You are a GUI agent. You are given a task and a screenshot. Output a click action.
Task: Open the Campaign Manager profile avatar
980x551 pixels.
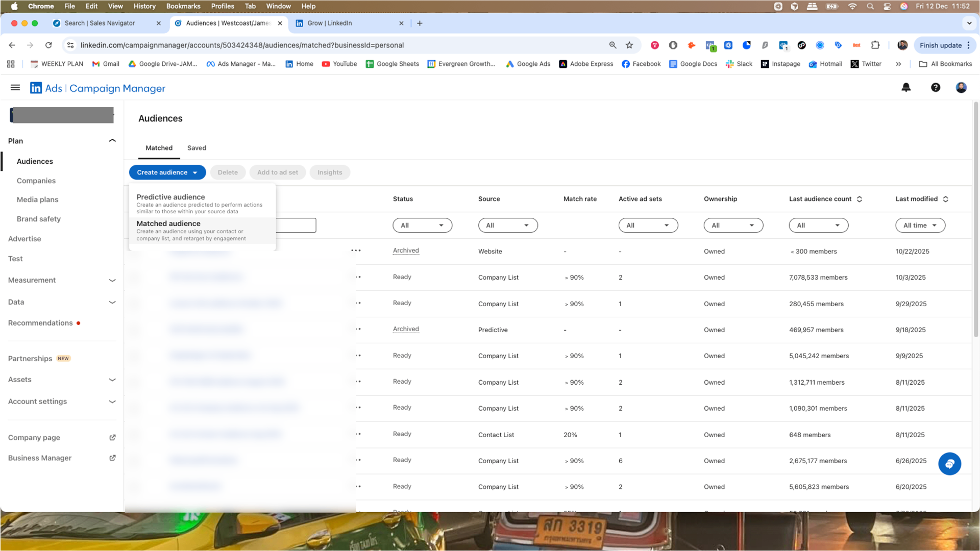(x=961, y=88)
